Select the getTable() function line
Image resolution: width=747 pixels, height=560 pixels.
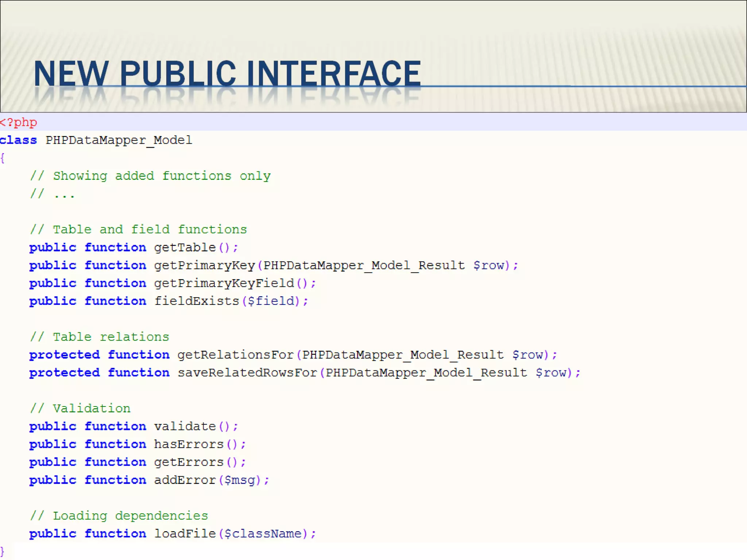[134, 248]
